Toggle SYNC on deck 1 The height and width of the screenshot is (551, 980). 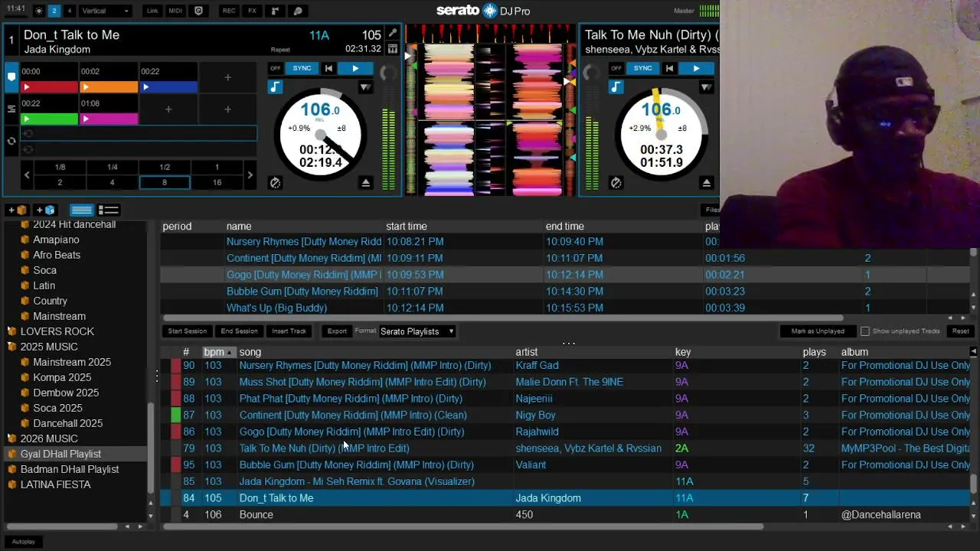pyautogui.click(x=302, y=68)
